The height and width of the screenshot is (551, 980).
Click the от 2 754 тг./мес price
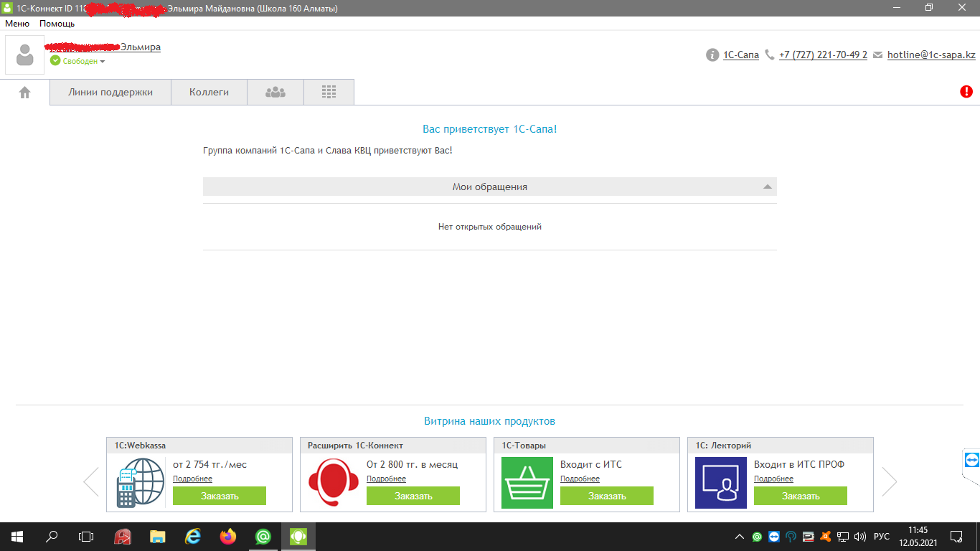pos(209,464)
